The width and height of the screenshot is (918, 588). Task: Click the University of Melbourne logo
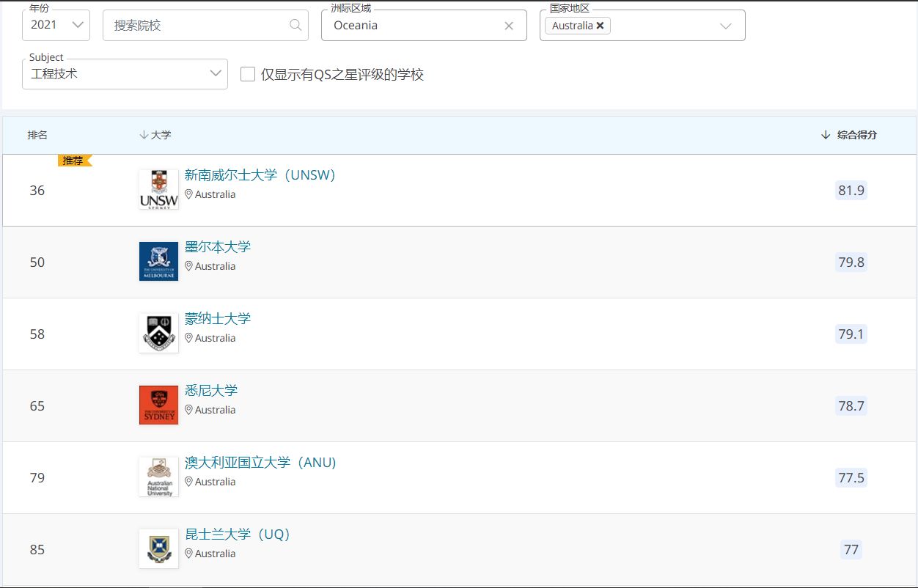click(158, 262)
